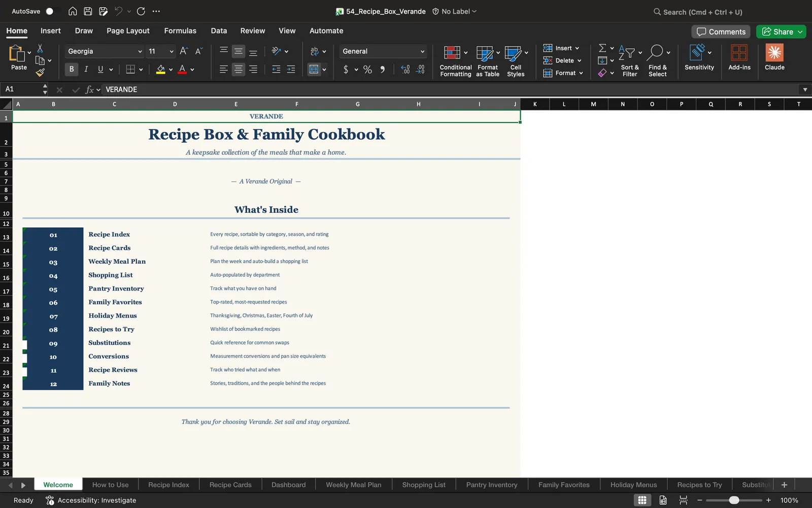Viewport: 812px width, 508px height.
Task: Click the Wrap Text icon
Action: click(x=314, y=51)
